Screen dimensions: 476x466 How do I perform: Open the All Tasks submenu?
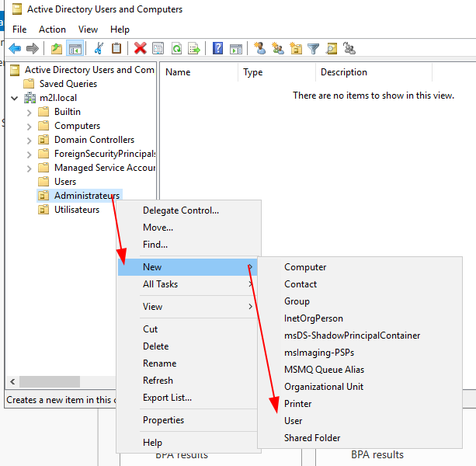pyautogui.click(x=188, y=284)
